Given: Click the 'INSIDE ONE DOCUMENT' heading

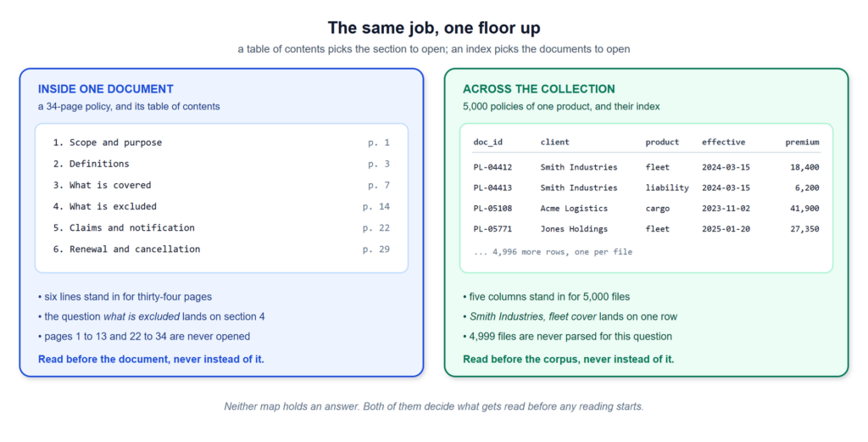Looking at the screenshot, I should [106, 89].
